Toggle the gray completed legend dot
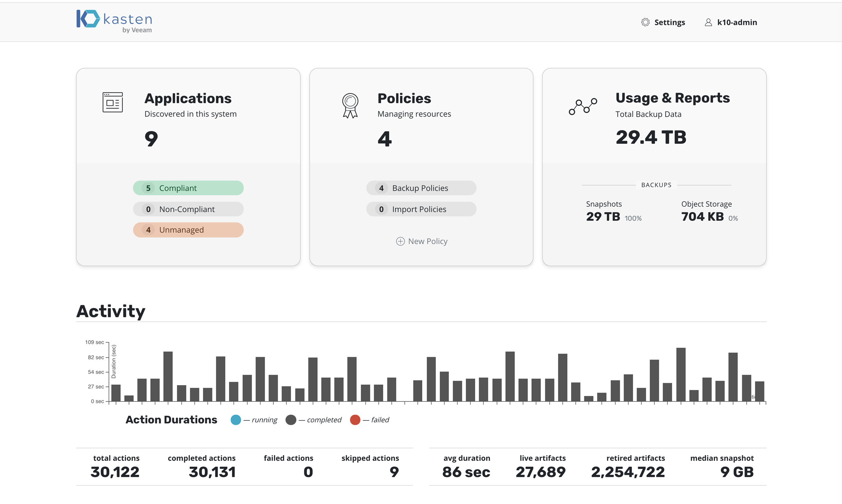842x504 pixels. 291,420
